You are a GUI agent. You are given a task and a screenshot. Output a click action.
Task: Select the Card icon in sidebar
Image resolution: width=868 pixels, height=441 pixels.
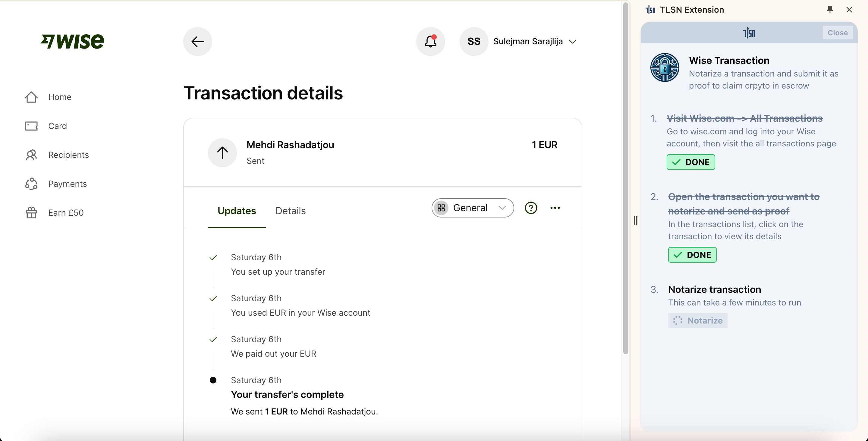click(x=31, y=126)
